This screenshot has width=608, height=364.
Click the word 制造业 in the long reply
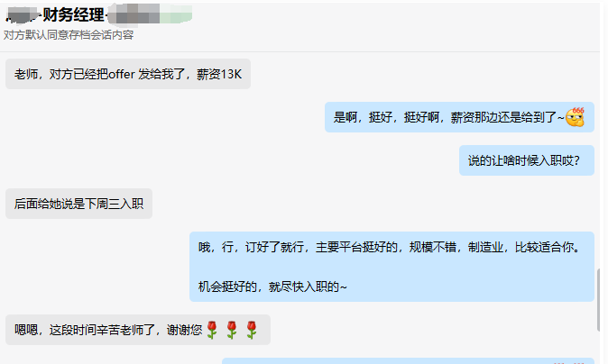[485, 247]
